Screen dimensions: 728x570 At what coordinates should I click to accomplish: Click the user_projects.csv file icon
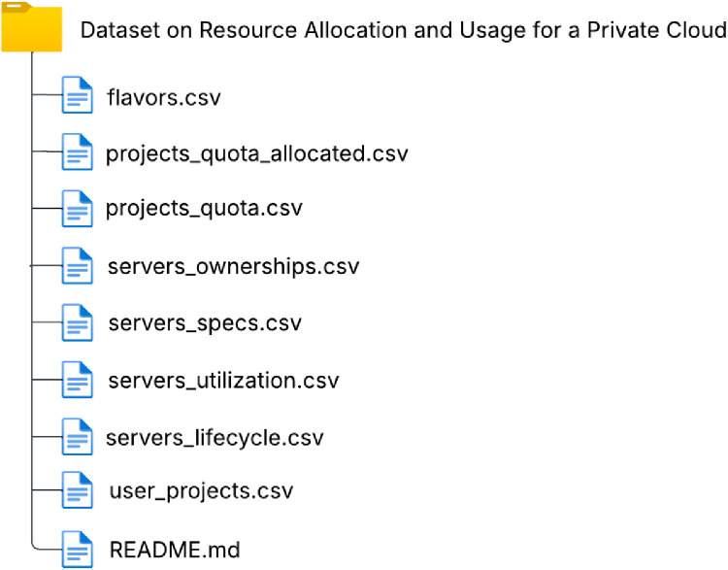pos(77,490)
